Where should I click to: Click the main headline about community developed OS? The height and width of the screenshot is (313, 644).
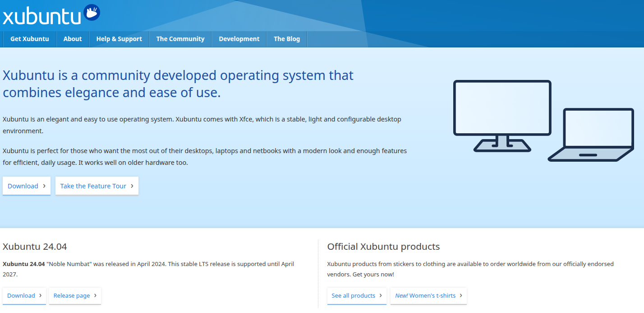pyautogui.click(x=178, y=84)
